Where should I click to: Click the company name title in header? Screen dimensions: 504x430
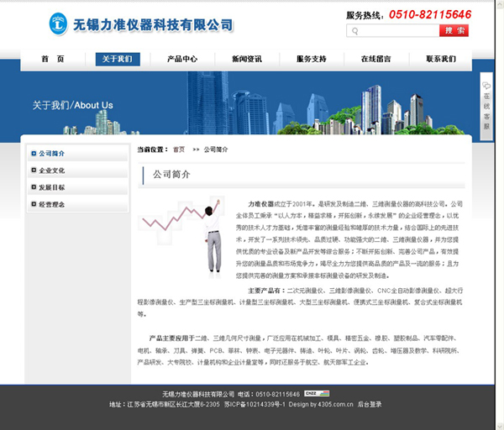153,25
